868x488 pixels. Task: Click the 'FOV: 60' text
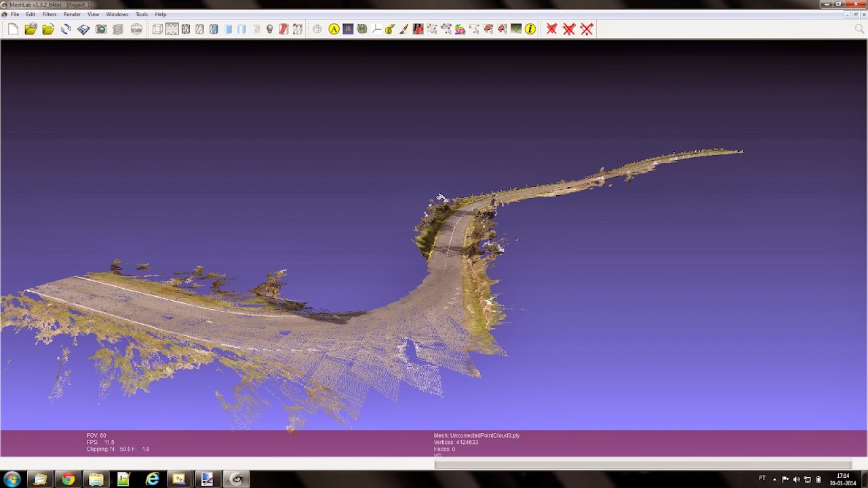(x=96, y=435)
